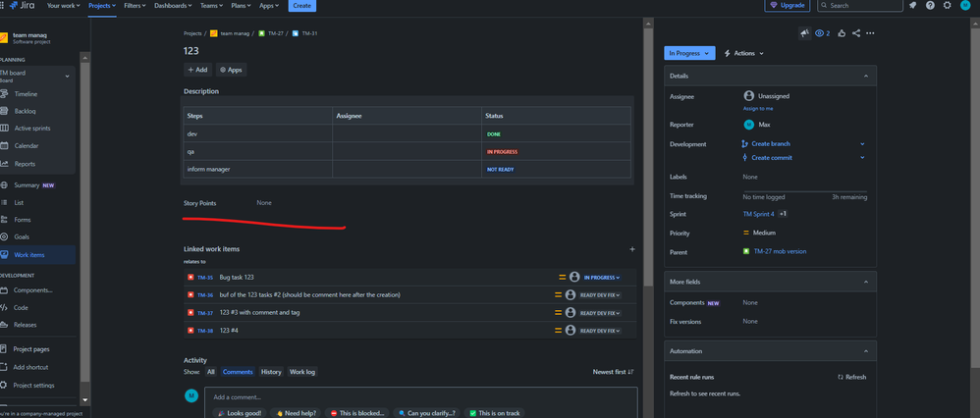This screenshot has width=980, height=418.
Task: Click the Time tracking progress bar
Action: pos(804,191)
